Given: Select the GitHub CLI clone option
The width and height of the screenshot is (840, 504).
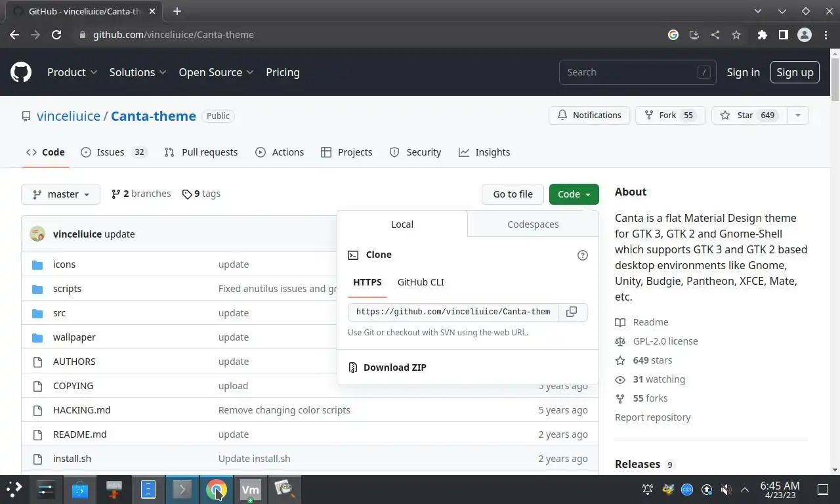Looking at the screenshot, I should point(421,282).
